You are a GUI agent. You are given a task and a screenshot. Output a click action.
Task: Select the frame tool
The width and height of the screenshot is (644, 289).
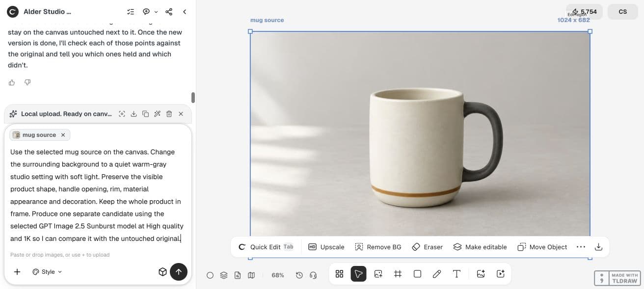(x=398, y=274)
